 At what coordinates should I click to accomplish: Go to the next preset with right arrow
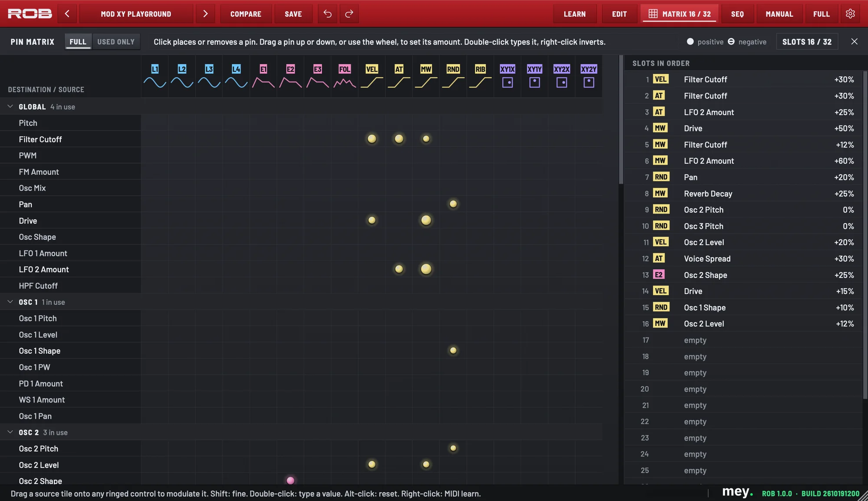[x=205, y=14]
